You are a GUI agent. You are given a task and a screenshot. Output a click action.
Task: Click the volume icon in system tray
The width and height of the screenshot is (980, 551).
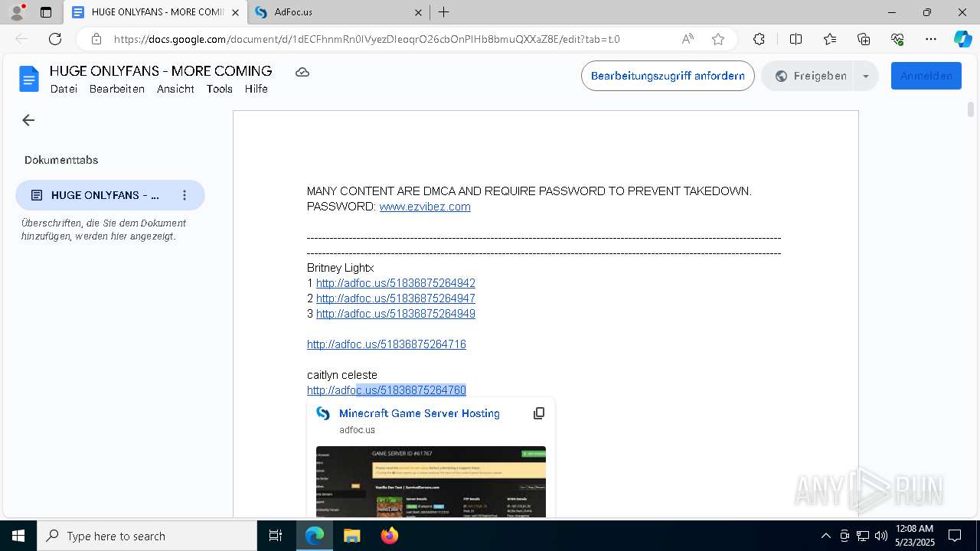click(x=881, y=536)
